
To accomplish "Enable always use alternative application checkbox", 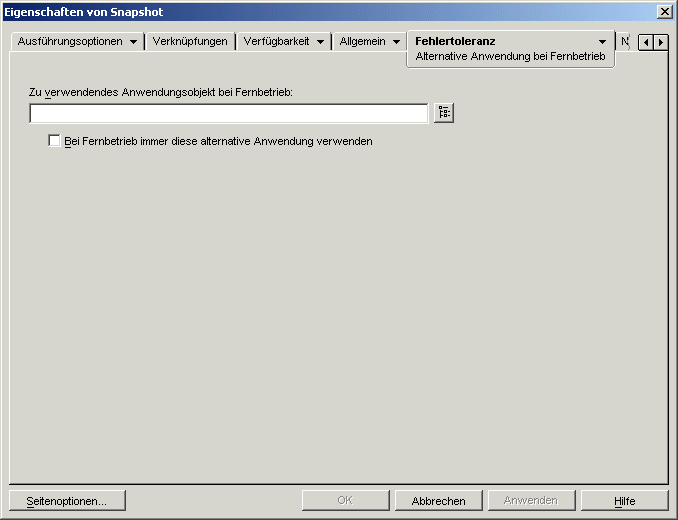I will pos(54,141).
